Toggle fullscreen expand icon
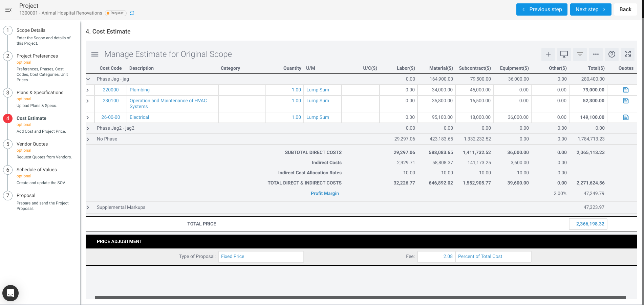Image resolution: width=644 pixels, height=305 pixels. 627,54
